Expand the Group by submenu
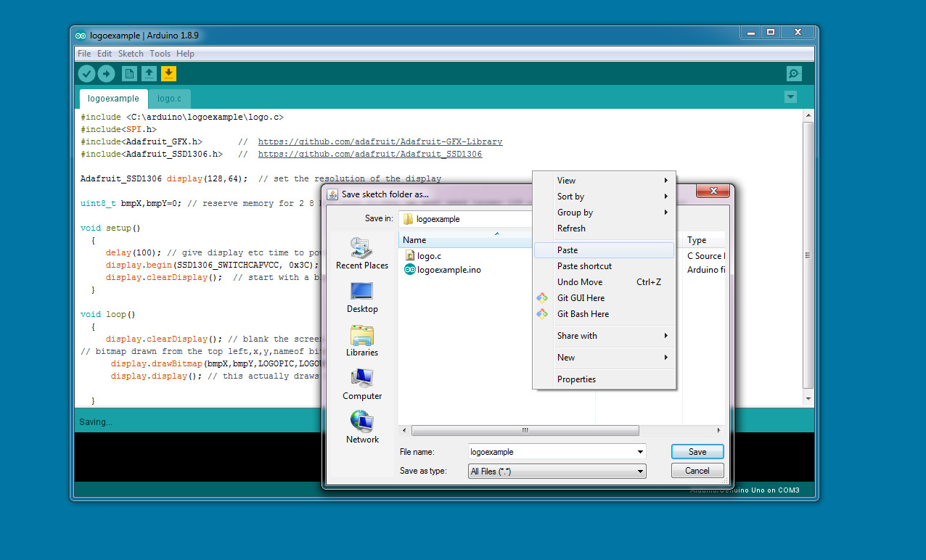Image resolution: width=926 pixels, height=560 pixels. [605, 213]
